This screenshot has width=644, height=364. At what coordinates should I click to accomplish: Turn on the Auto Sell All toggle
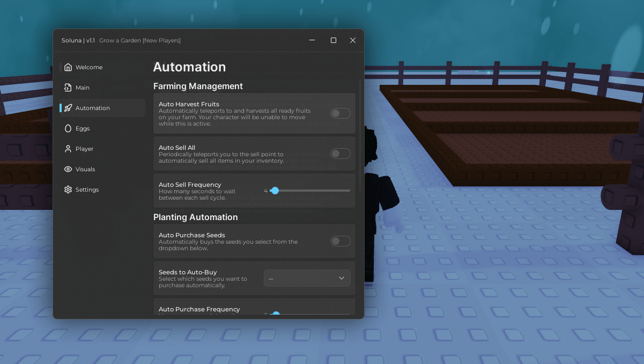[340, 154]
